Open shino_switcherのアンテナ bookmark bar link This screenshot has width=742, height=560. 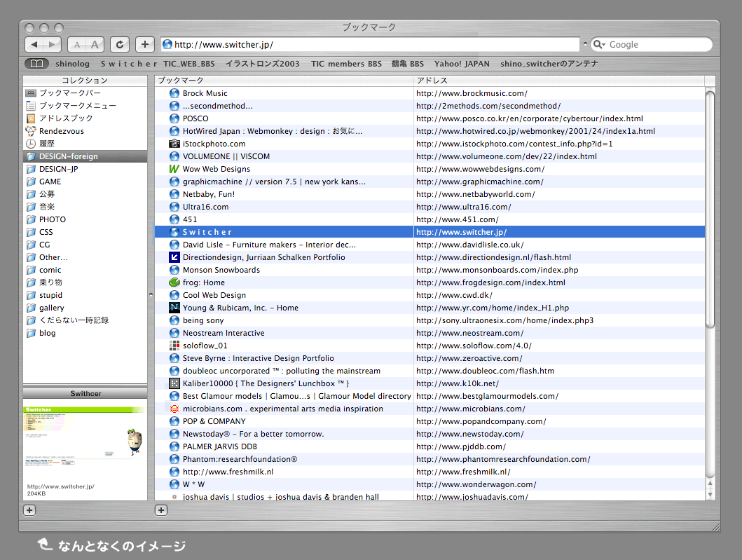[549, 64]
